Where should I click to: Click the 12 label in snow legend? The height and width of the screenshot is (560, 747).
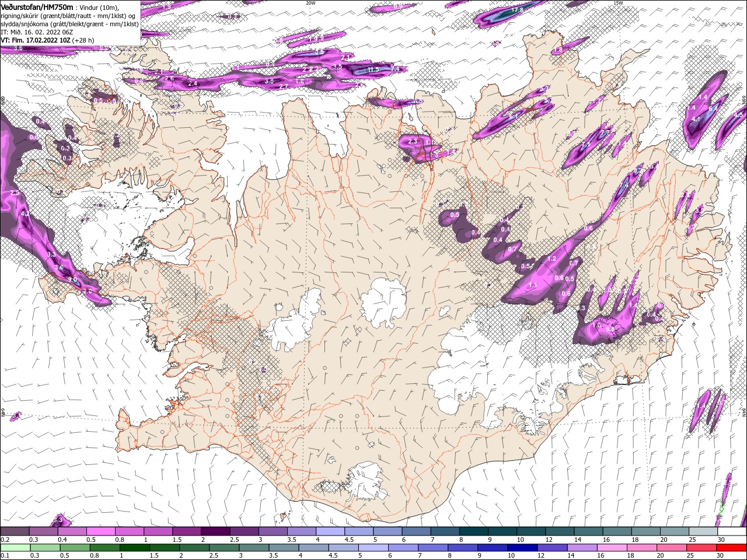pos(549,540)
